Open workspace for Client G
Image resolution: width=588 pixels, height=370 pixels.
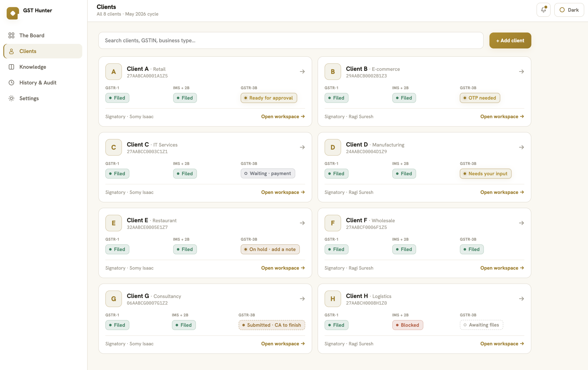(283, 344)
